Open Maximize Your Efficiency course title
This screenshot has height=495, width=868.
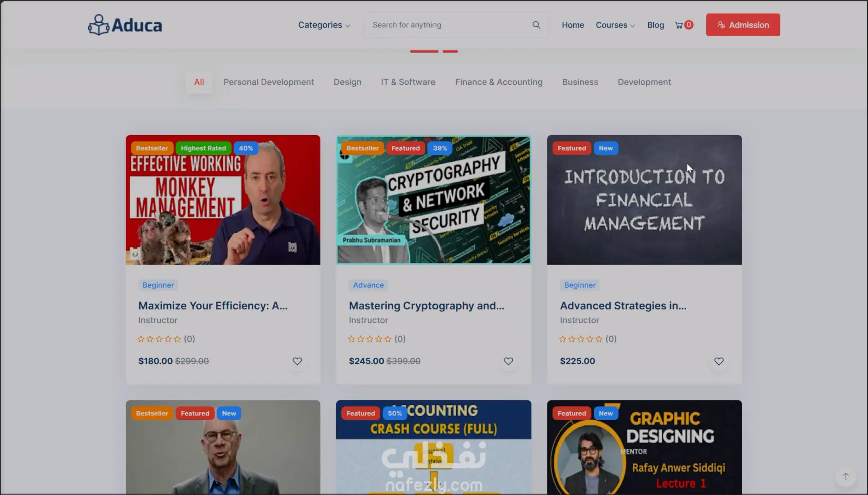pyautogui.click(x=213, y=306)
